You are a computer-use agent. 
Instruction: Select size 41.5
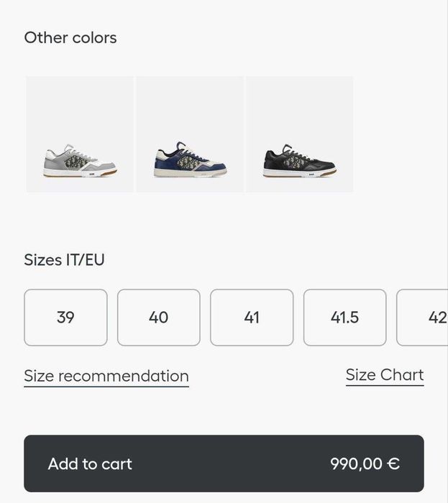coord(344,318)
